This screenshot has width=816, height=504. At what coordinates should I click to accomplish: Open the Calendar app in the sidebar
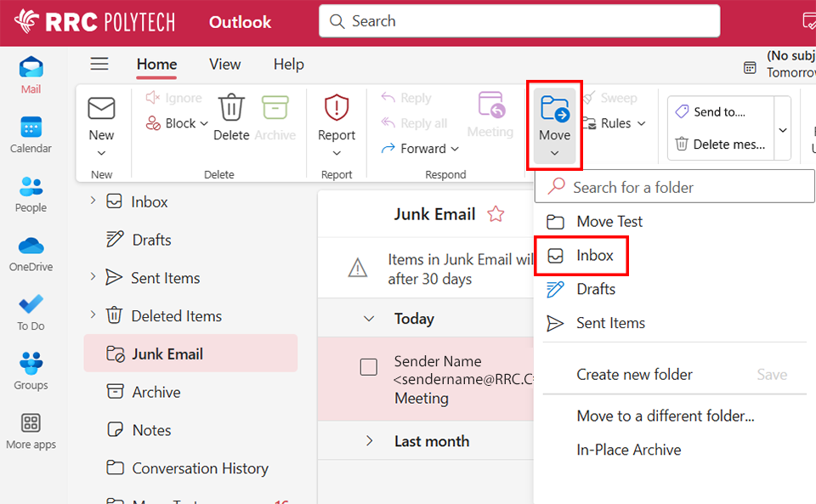click(31, 135)
